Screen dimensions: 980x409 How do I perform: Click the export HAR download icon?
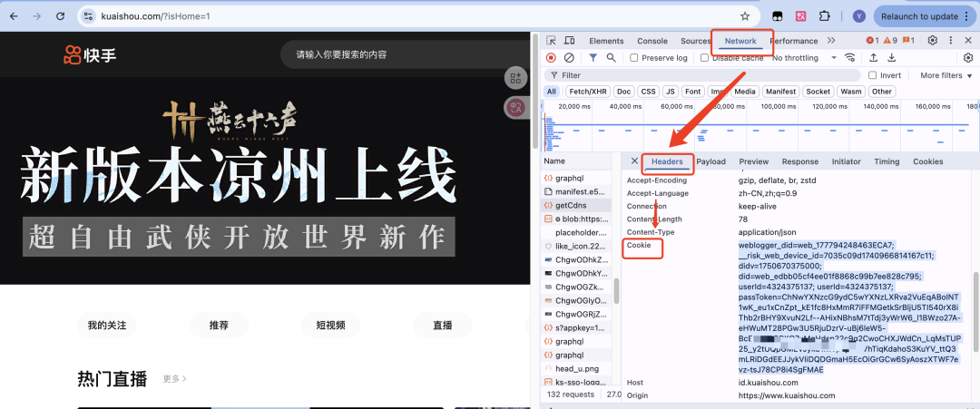[x=891, y=57]
